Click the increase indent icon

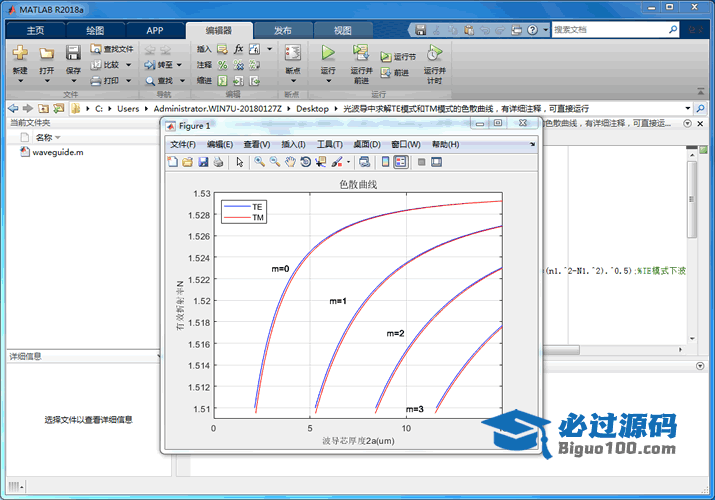coord(238,81)
